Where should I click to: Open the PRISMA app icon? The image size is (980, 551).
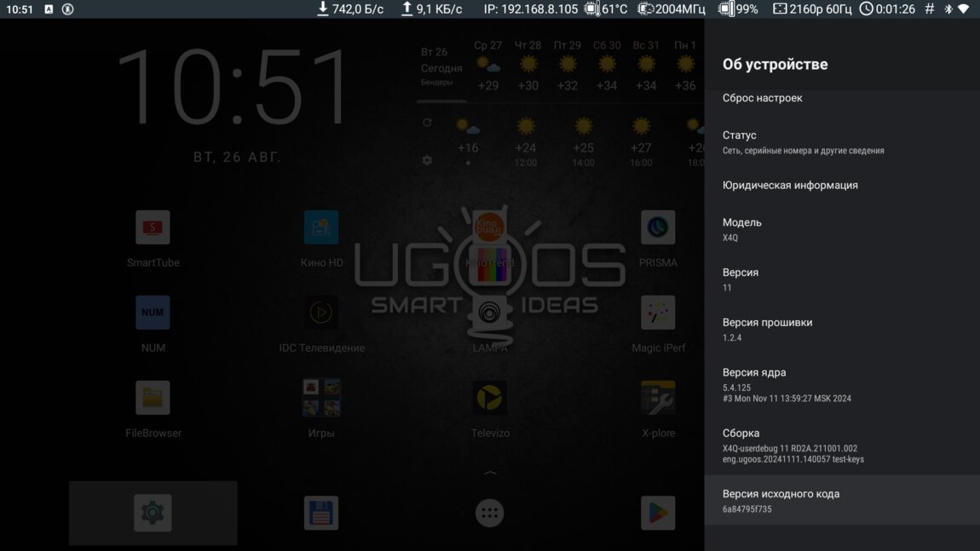[x=658, y=228]
